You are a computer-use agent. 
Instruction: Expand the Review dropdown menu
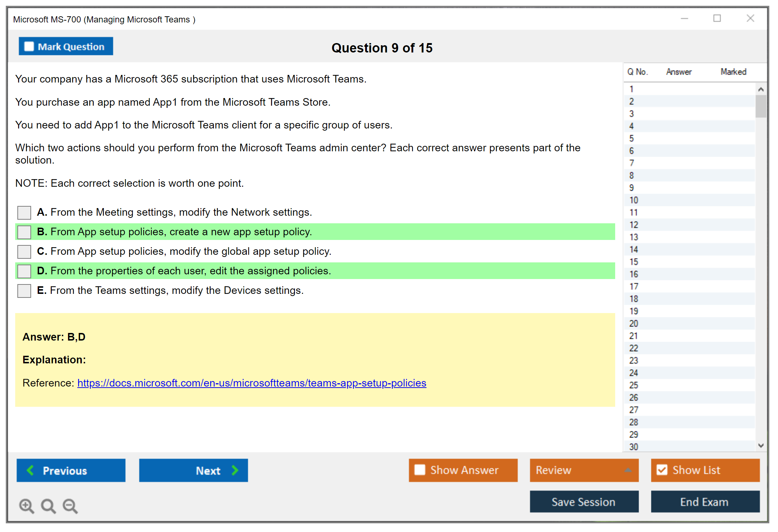tap(628, 470)
